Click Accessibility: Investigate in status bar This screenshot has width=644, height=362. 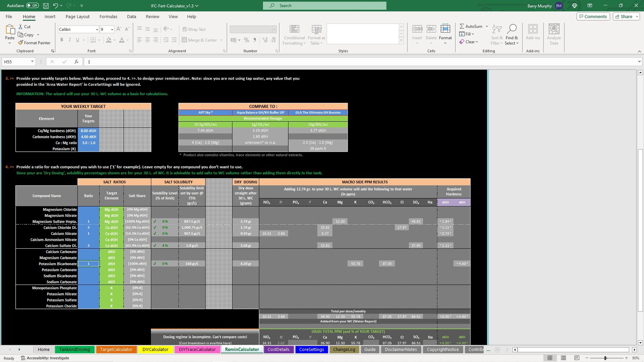pyautogui.click(x=45, y=358)
